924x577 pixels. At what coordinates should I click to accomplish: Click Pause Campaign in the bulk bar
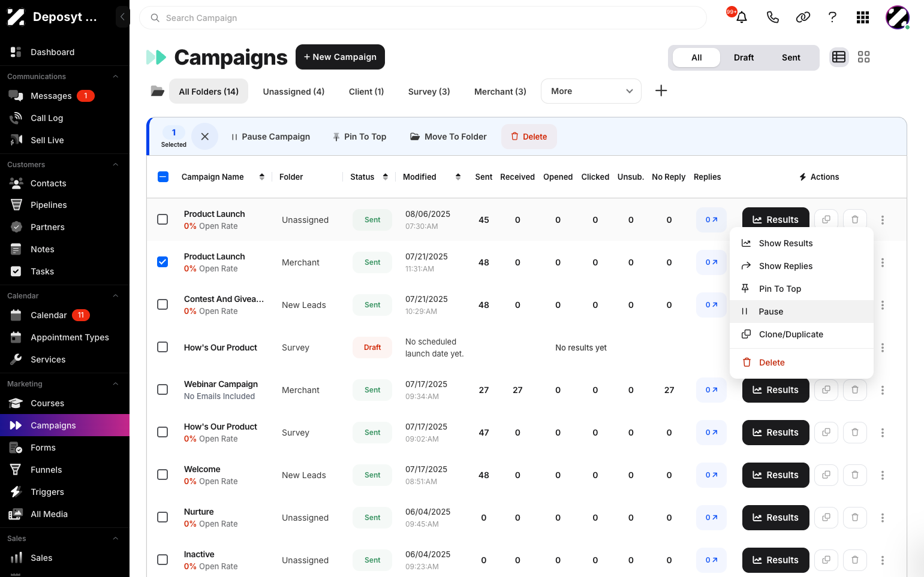pos(270,137)
